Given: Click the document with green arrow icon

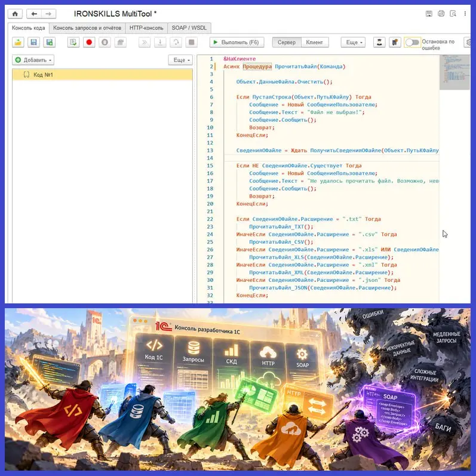Looking at the screenshot, I should (x=73, y=42).
